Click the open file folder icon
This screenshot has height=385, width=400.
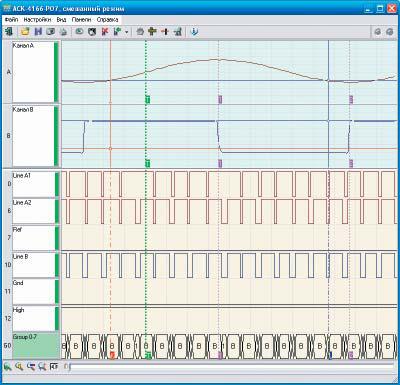pyautogui.click(x=25, y=32)
